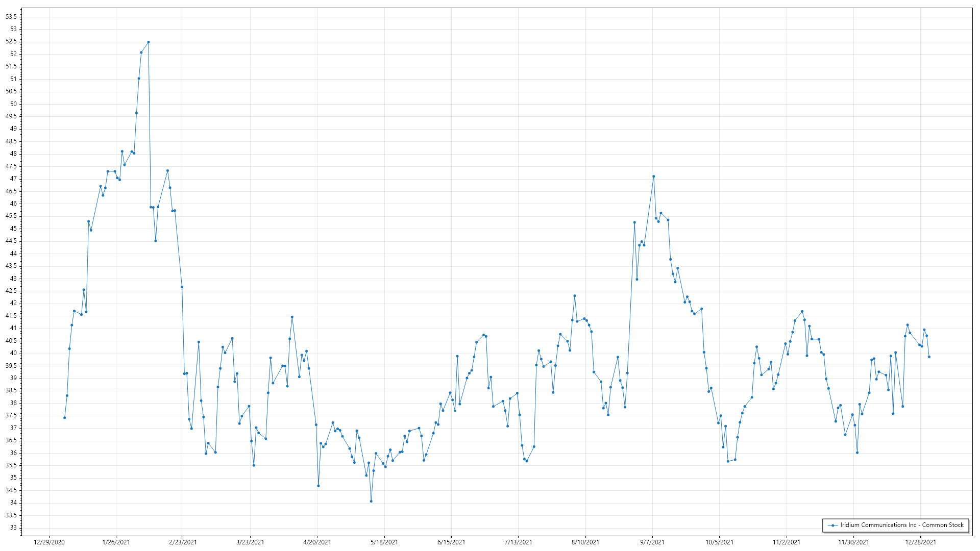This screenshot has width=980, height=551.
Task: Click the first data point of the series
Action: (x=65, y=418)
